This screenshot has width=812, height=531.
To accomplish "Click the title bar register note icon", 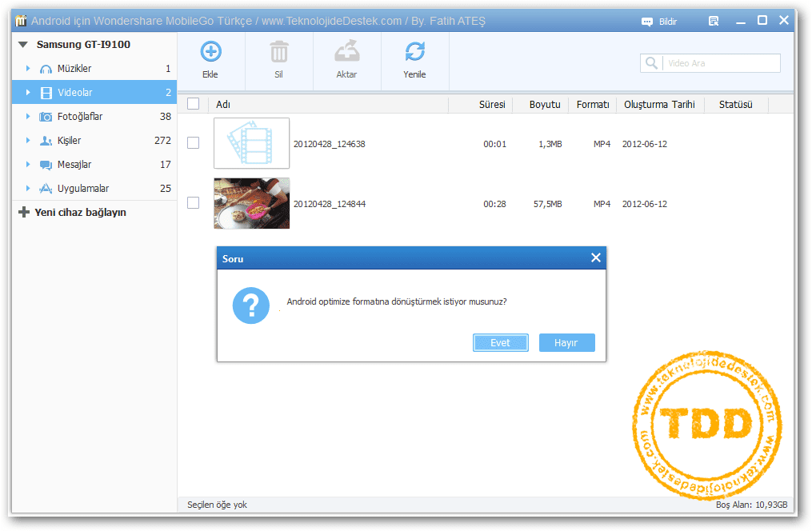I will pyautogui.click(x=714, y=22).
